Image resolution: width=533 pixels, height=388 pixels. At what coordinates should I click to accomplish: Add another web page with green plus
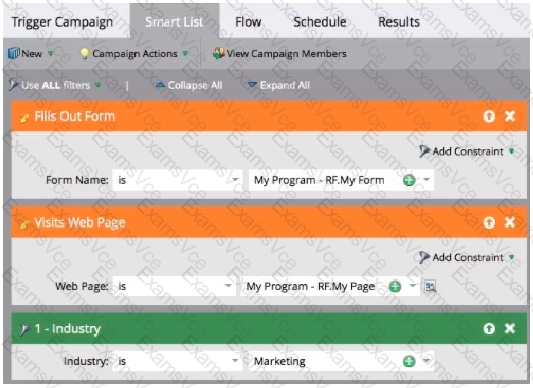(x=395, y=286)
